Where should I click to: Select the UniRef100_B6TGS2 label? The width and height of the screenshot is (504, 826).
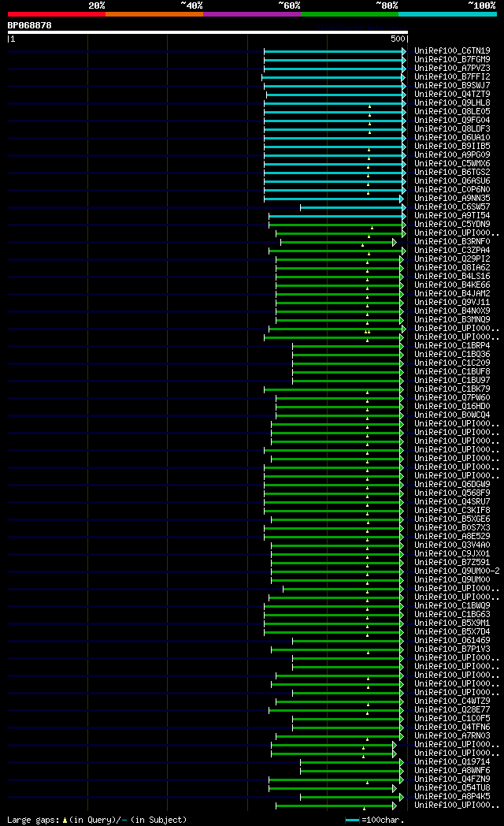click(x=452, y=173)
